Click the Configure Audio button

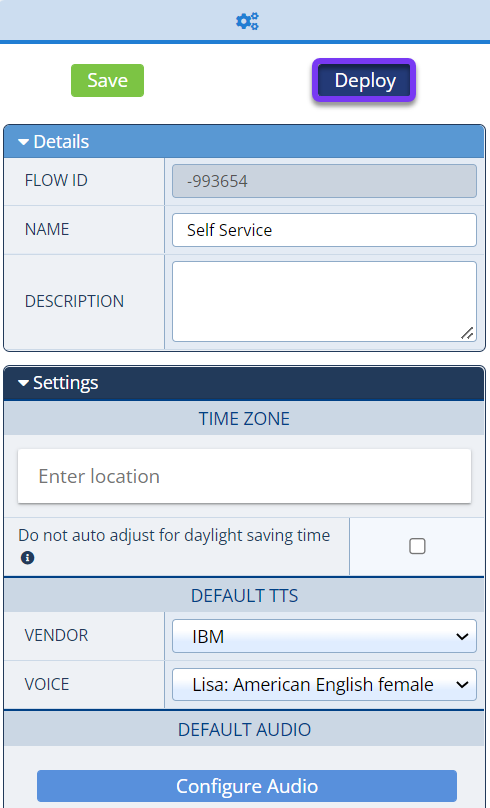[247, 786]
